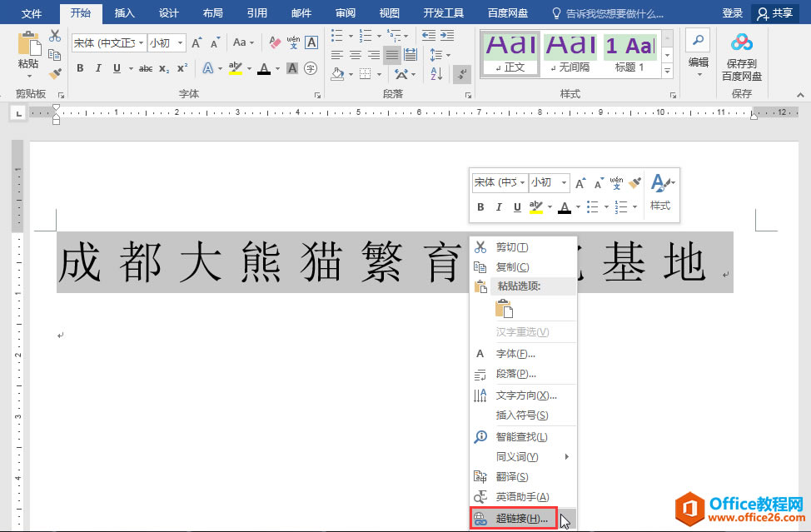Screen dimensions: 811x532
Task: Click the Find magnifier in editing group
Action: 698,40
